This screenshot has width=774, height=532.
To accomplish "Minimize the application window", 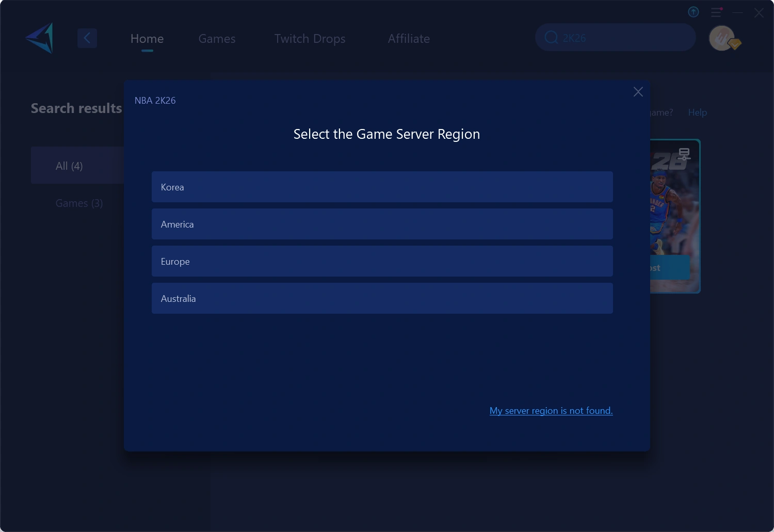I will 738,12.
